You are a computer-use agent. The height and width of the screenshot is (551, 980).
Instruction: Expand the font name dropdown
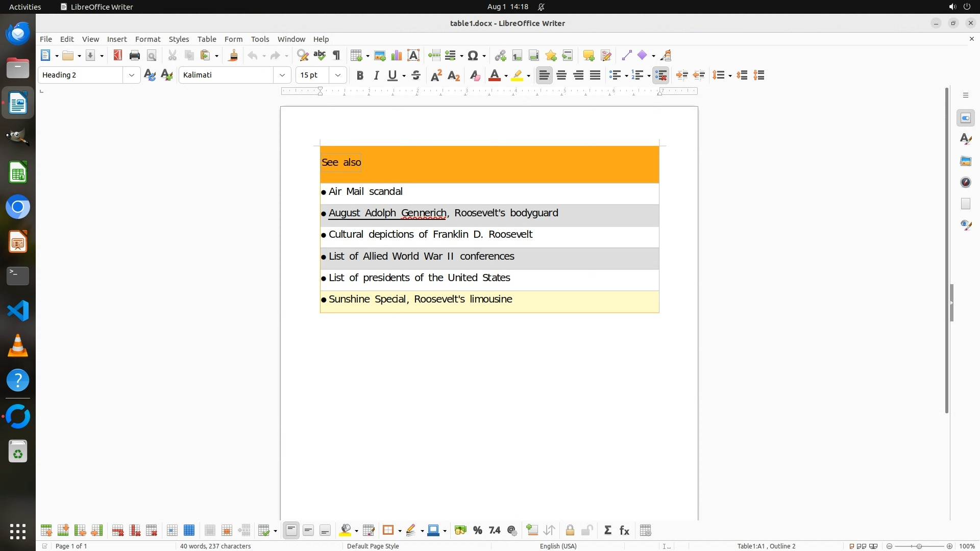pyautogui.click(x=282, y=75)
